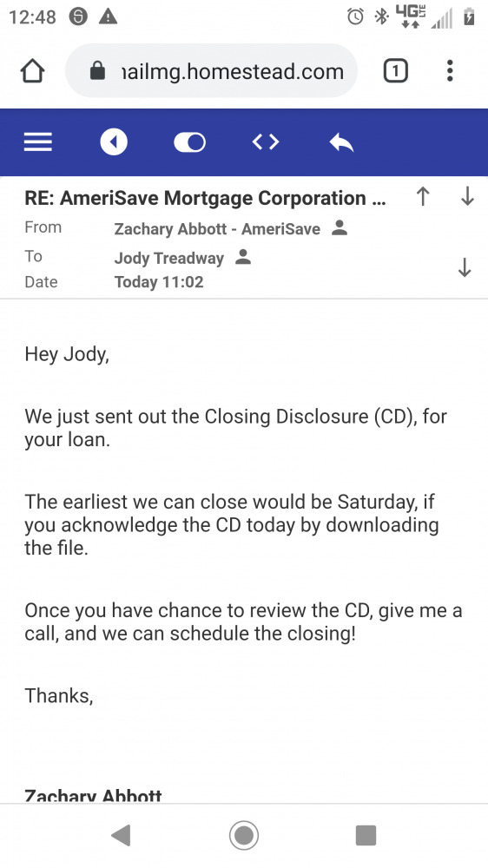488x868 pixels.
Task: View site security info via lock icon
Action: [97, 71]
